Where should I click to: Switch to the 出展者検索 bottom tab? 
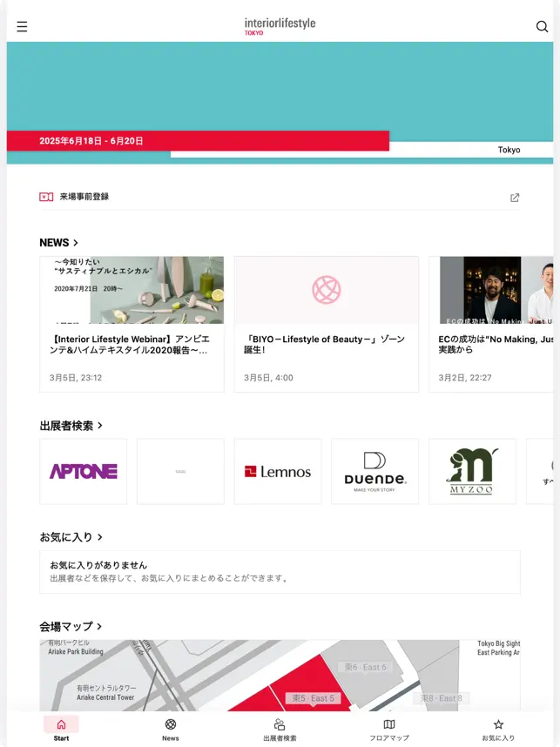click(280, 730)
